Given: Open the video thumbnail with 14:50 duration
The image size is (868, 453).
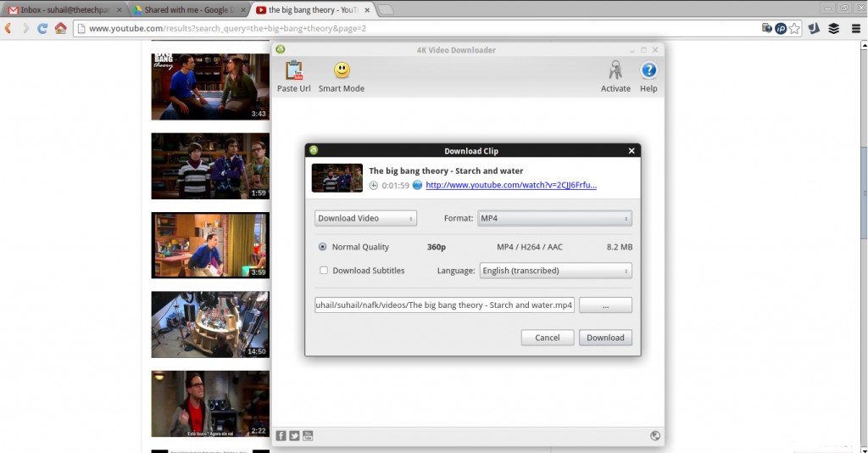Looking at the screenshot, I should (210, 325).
